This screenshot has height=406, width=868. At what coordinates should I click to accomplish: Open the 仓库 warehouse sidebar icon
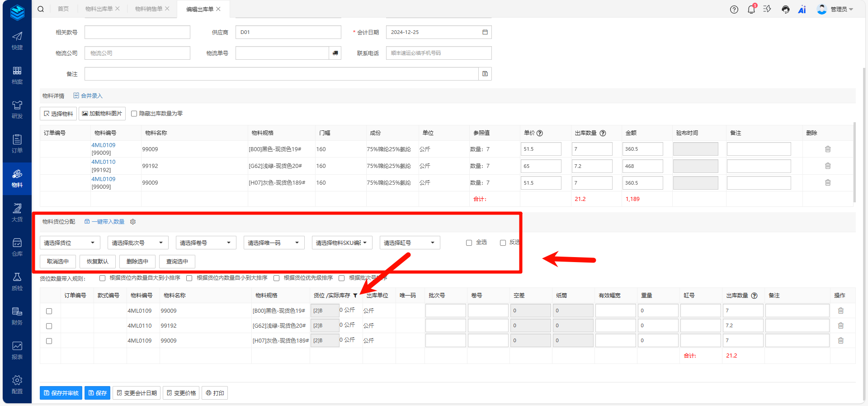coord(17,247)
